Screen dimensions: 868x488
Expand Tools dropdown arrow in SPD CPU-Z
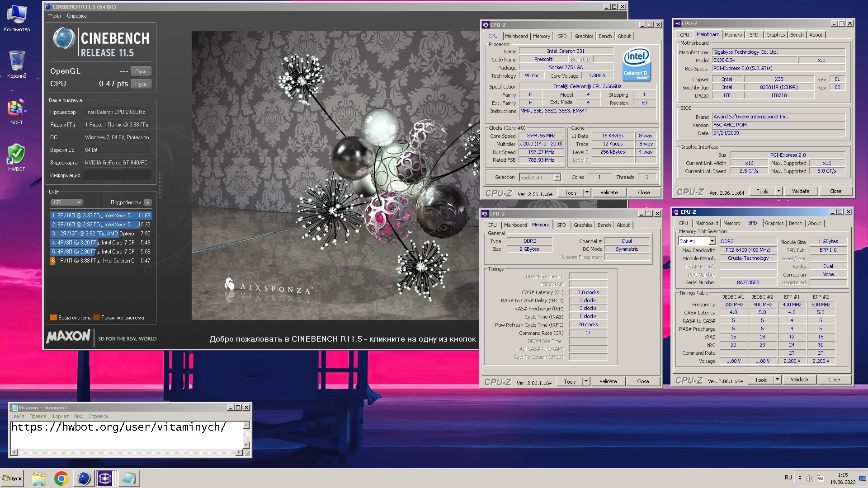click(777, 380)
